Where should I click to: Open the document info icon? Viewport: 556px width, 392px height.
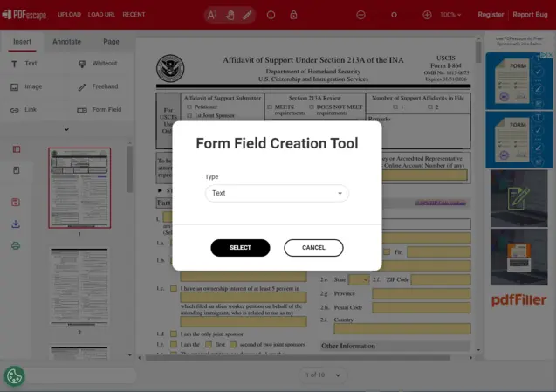(x=271, y=15)
